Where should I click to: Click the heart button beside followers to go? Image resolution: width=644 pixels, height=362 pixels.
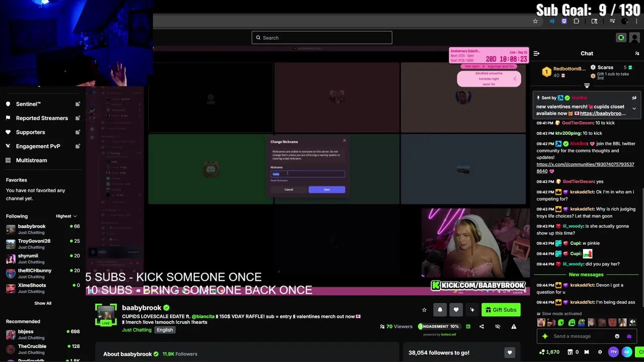point(510,353)
